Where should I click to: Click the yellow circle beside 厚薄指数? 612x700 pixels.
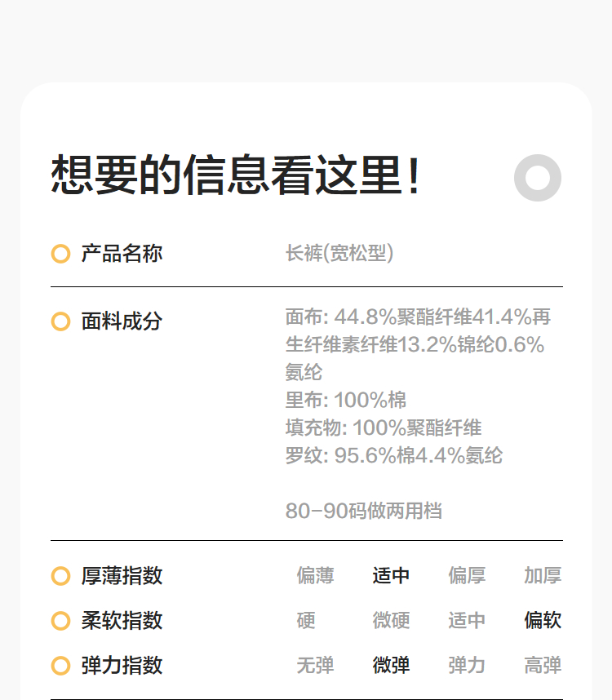tap(60, 576)
